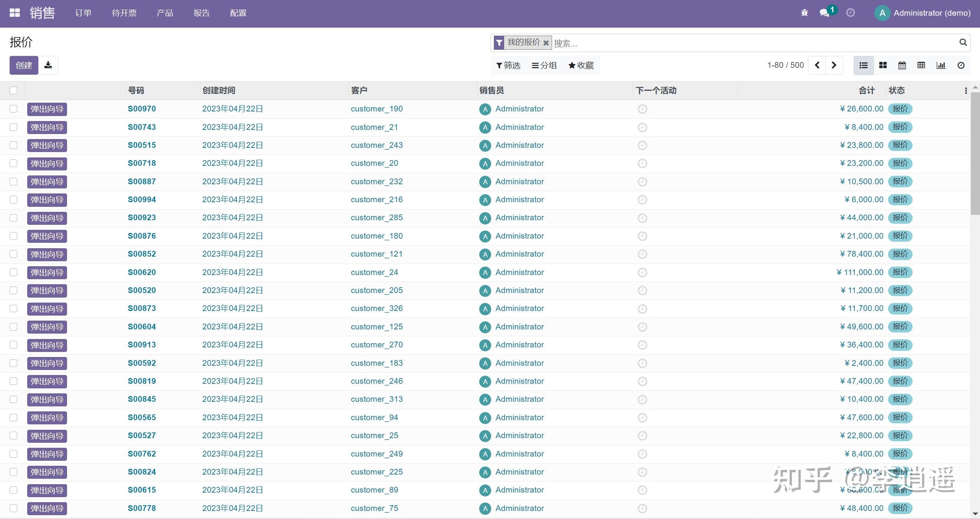Open the 报告 menu
The height and width of the screenshot is (519, 980).
point(202,13)
